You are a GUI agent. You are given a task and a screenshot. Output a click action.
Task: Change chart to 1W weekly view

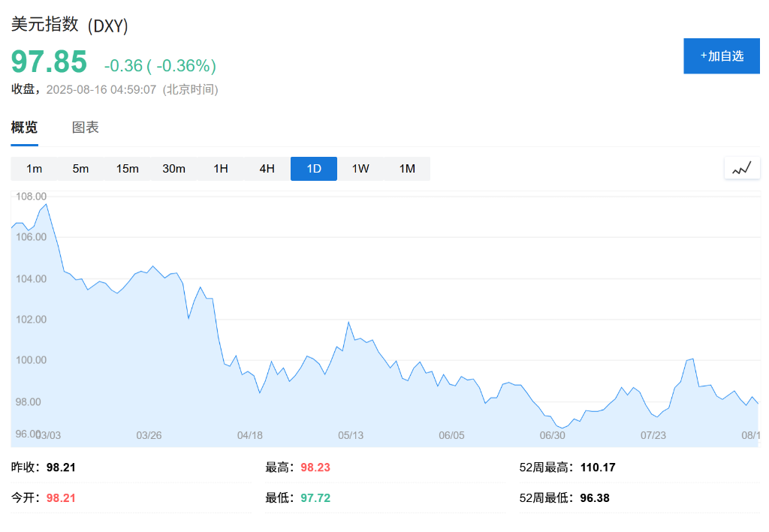360,169
